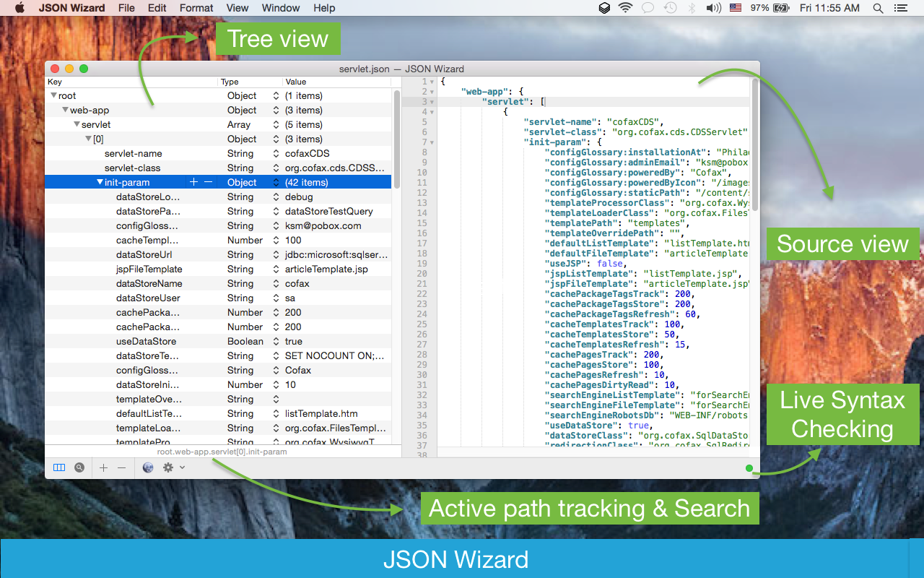Open the gear settings menu
The width and height of the screenshot is (924, 578).
pyautogui.click(x=172, y=467)
